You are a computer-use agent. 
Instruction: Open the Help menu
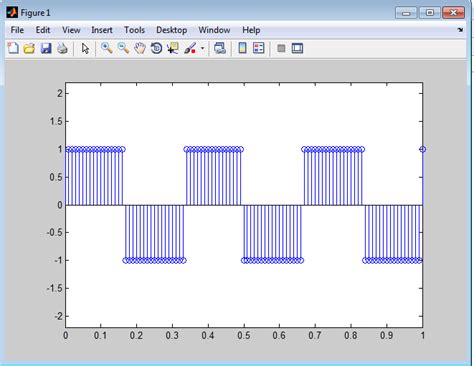point(251,30)
